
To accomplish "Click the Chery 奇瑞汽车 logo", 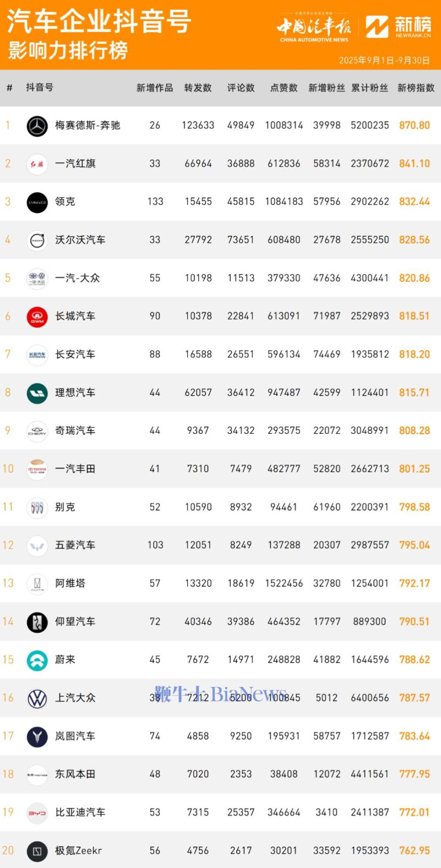I will click(37, 432).
